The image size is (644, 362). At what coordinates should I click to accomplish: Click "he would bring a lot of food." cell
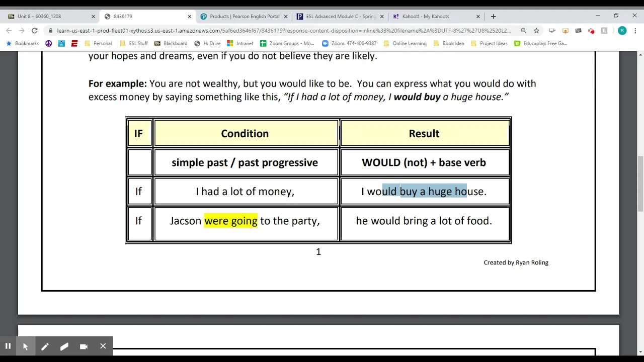[x=425, y=223]
